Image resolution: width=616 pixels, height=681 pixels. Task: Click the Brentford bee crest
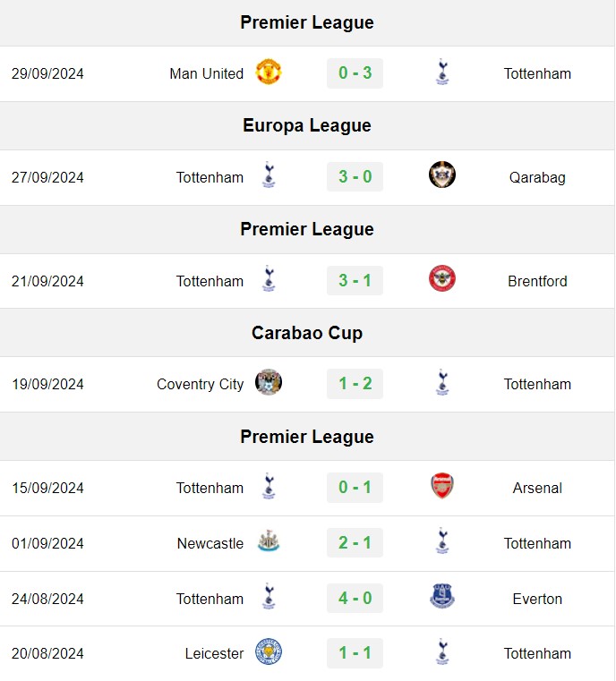442,278
